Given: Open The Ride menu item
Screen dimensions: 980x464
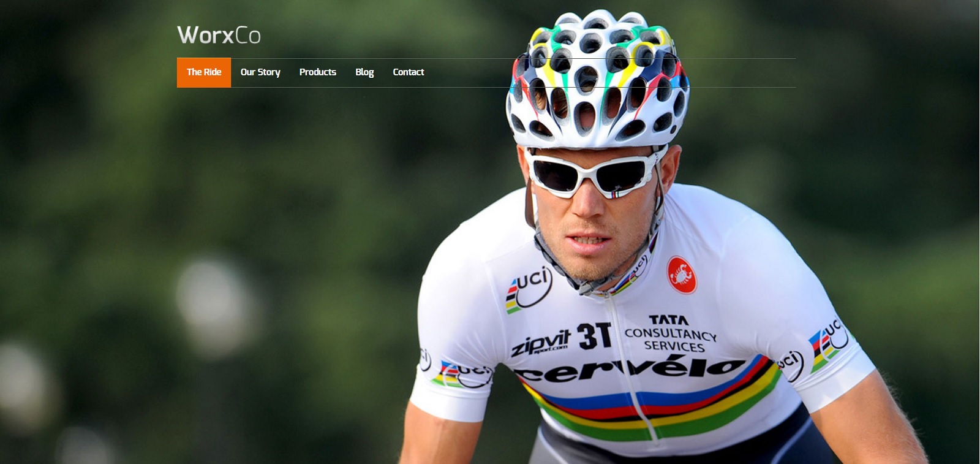Looking at the screenshot, I should 204,72.
